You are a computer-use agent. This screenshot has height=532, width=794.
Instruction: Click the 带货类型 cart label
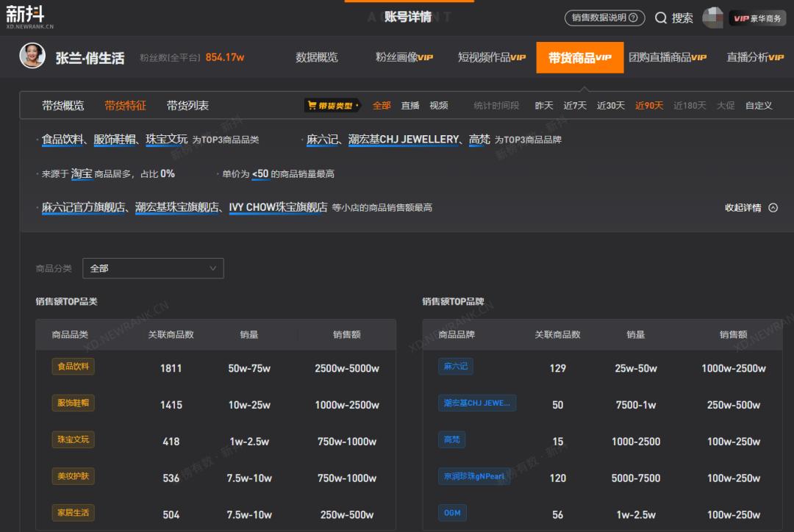tap(332, 105)
